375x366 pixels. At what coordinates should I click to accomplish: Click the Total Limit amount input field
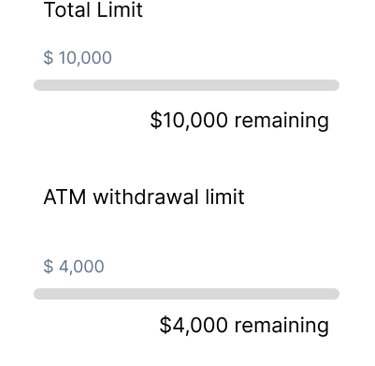pos(186,58)
